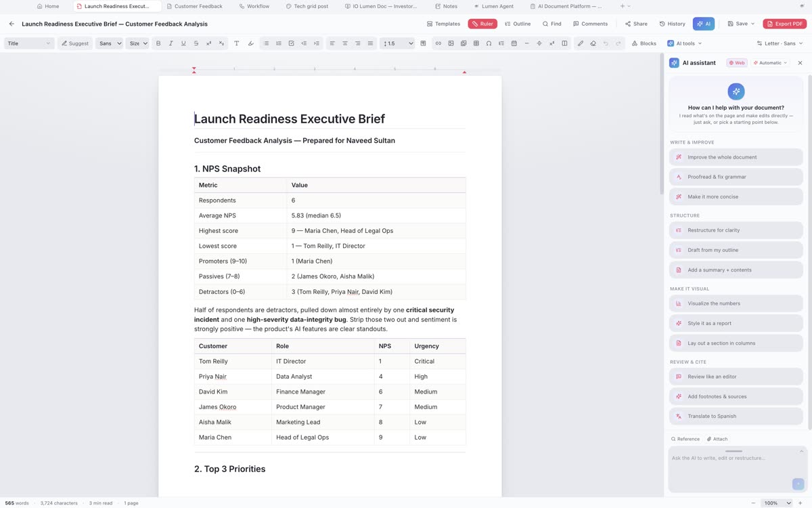
Task: Clear formatting with the eraser
Action: click(593, 43)
